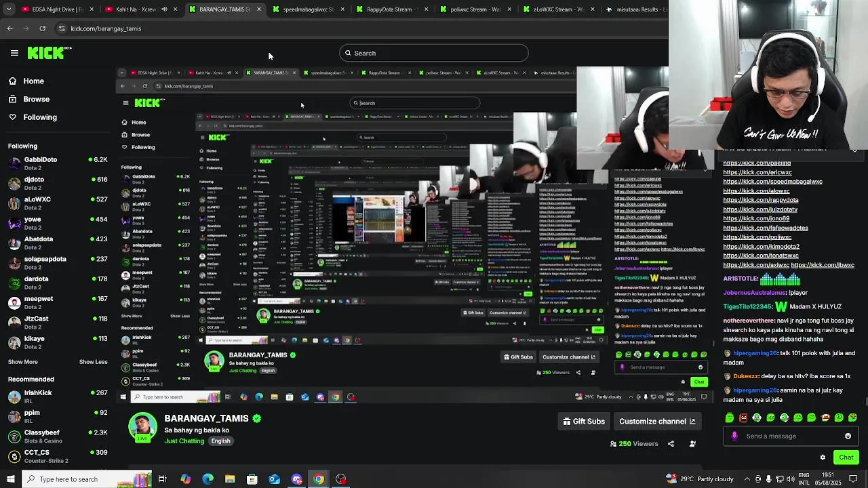Click the follow user icon beside share
The width and height of the screenshot is (868, 488).
point(692,444)
